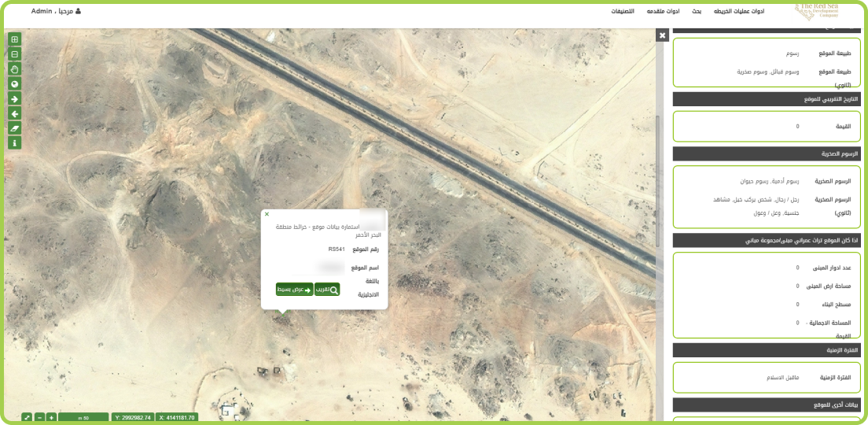The height and width of the screenshot is (425, 868).
Task: Click the zoom-in box tool in map toolbar
Action: point(14,39)
